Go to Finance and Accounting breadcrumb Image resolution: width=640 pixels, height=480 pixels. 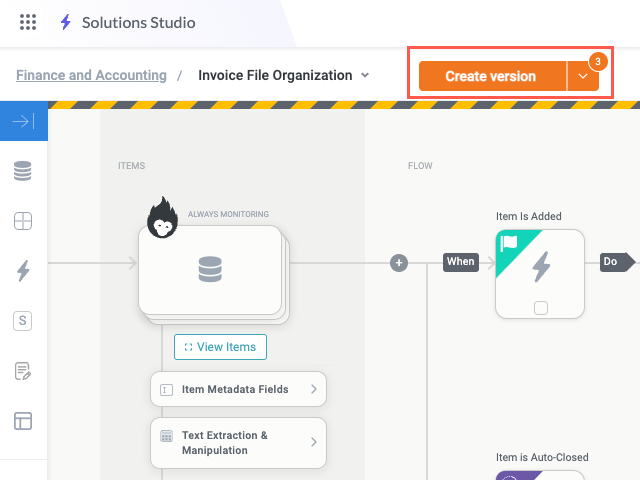coord(91,75)
